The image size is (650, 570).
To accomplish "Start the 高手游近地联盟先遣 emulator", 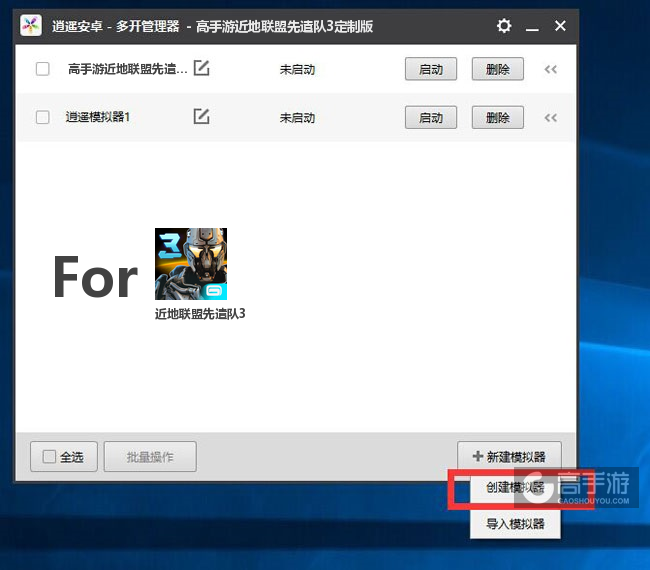I will coord(431,69).
